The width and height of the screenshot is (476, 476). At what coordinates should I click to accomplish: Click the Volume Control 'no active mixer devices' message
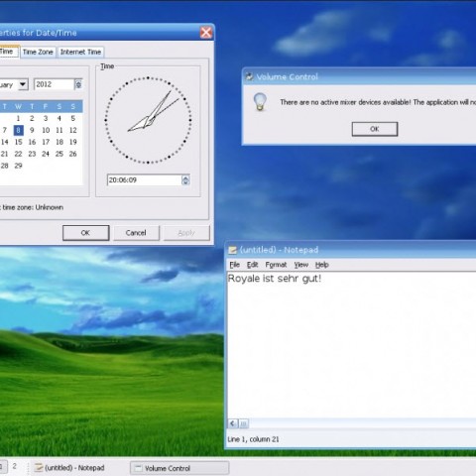(x=378, y=102)
